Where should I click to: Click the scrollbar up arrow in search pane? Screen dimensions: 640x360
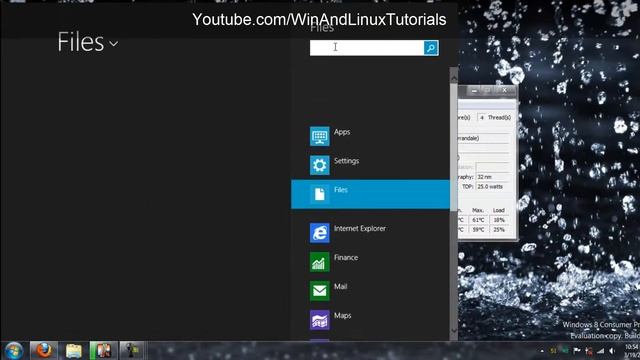coord(453,77)
